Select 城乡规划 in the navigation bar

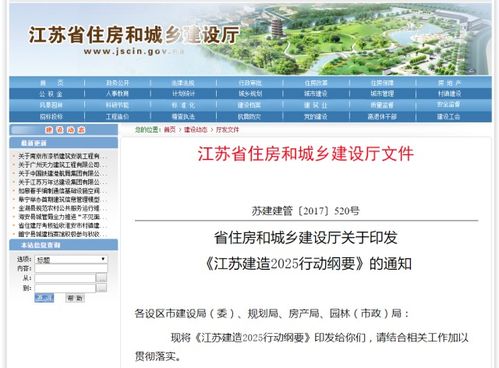[250, 94]
